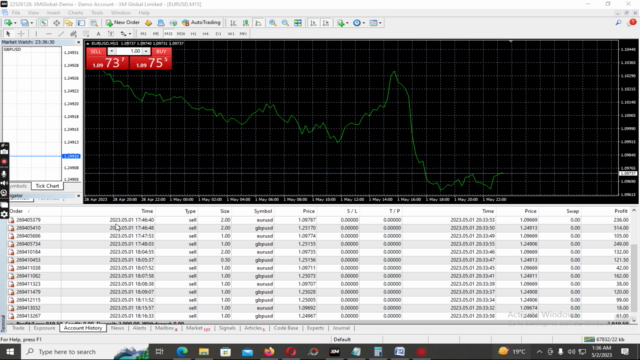
Task: Open the Periods clock dropdown
Action: [x=359, y=23]
